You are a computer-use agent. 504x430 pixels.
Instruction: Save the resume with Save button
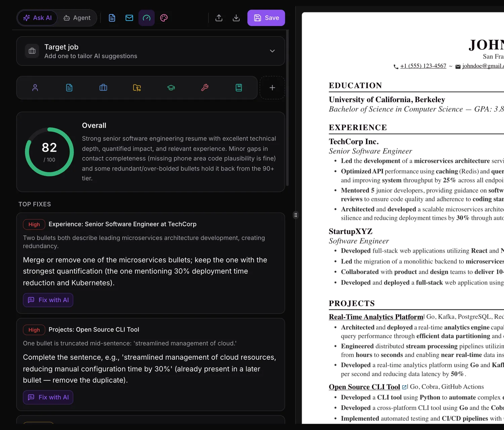(x=266, y=18)
